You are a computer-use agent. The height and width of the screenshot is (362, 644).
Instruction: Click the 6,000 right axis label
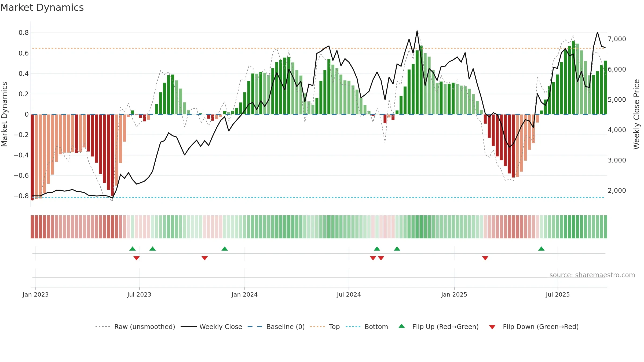pyautogui.click(x=617, y=69)
